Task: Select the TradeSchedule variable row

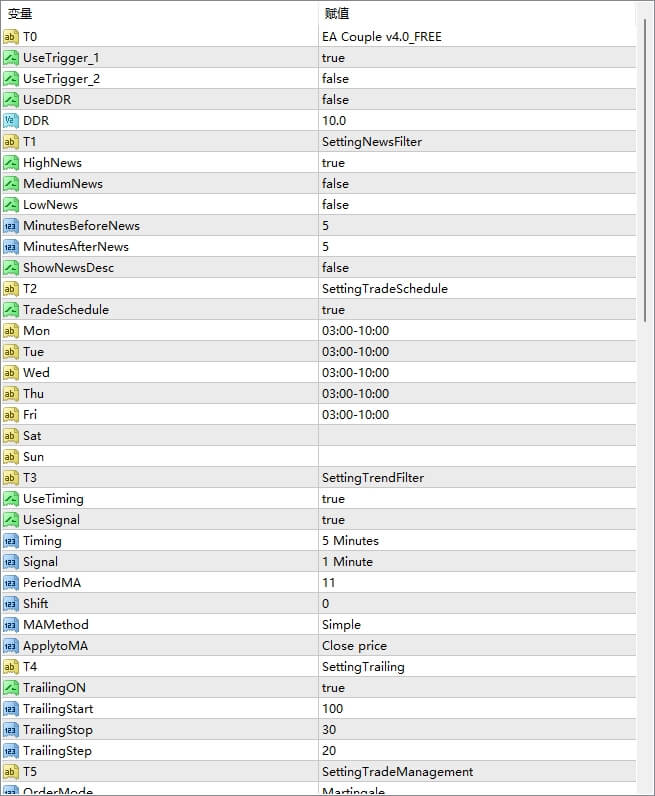Action: pos(66,310)
